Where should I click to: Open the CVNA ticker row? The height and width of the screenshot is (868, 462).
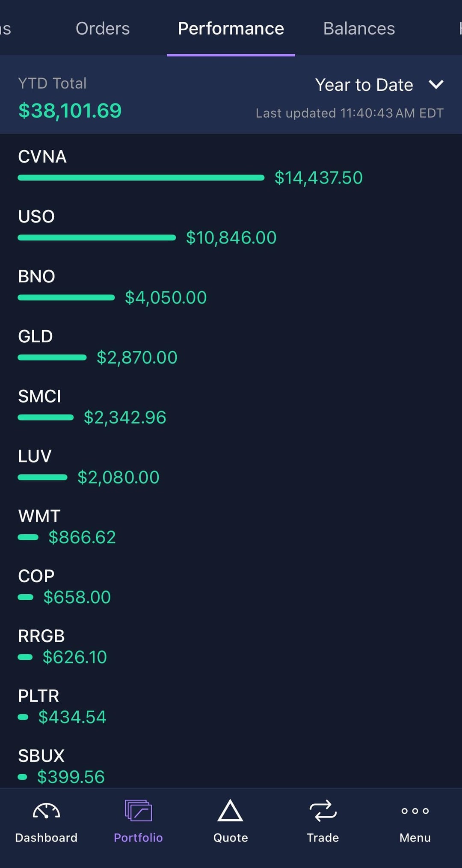pyautogui.click(x=42, y=157)
